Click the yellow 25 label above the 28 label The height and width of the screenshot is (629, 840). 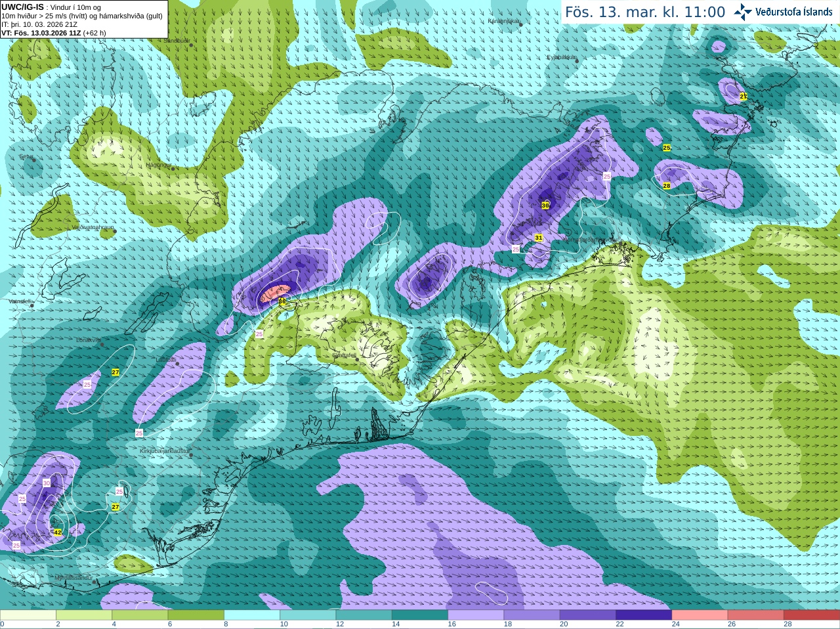pyautogui.click(x=667, y=148)
